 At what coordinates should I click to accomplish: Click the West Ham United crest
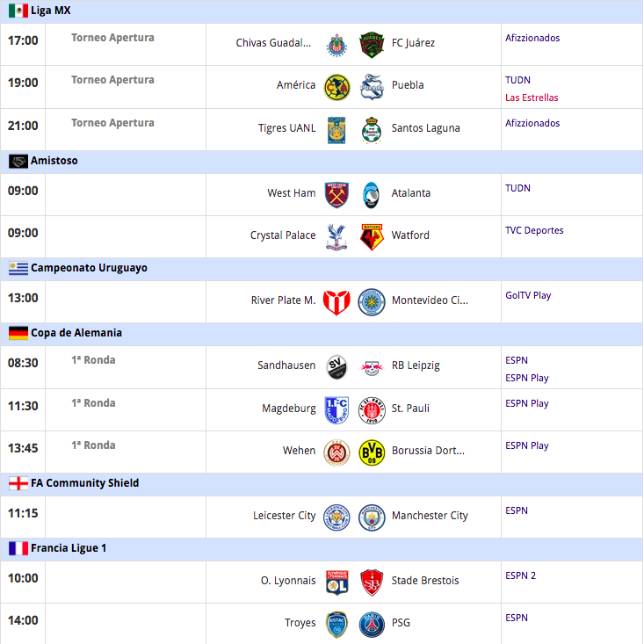[x=336, y=195]
